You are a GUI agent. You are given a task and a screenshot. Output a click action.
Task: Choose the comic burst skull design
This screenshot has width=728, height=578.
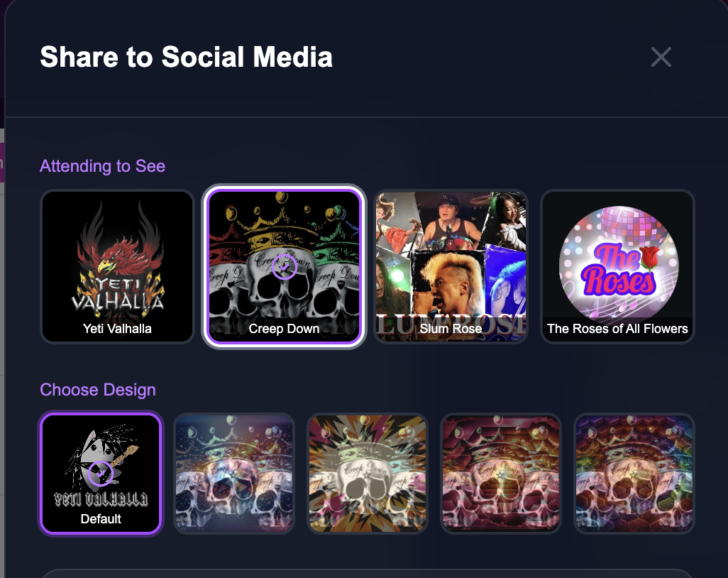click(368, 473)
